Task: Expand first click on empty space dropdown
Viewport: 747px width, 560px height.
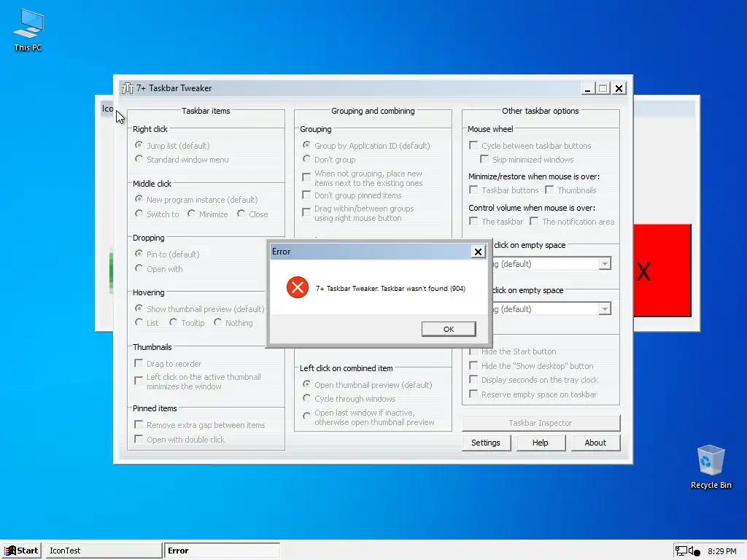Action: 605,264
